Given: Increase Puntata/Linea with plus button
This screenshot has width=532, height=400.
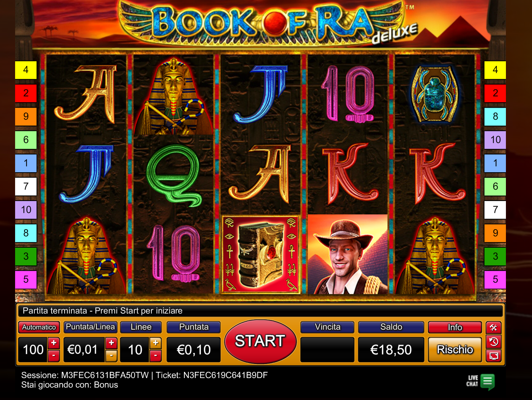Looking at the screenshot, I should click(x=112, y=343).
